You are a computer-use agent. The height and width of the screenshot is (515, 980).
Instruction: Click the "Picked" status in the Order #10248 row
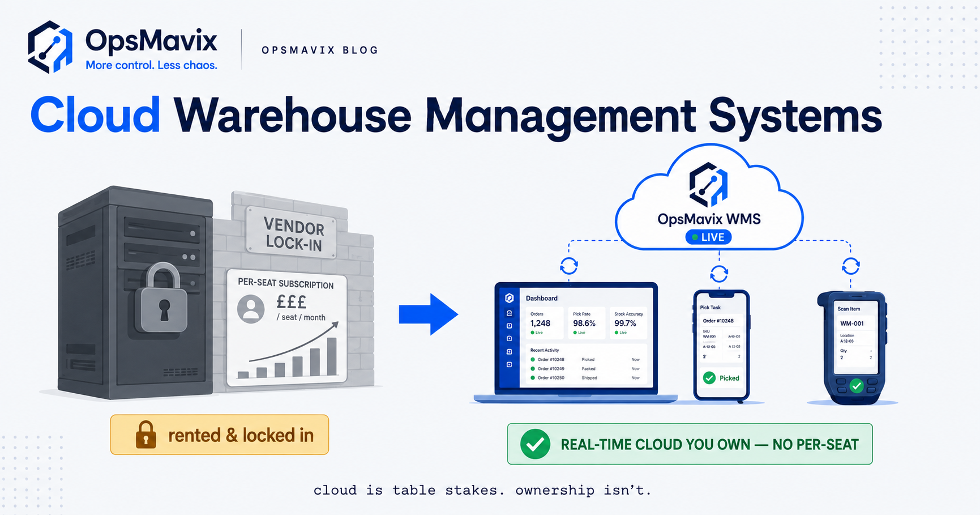coord(588,360)
